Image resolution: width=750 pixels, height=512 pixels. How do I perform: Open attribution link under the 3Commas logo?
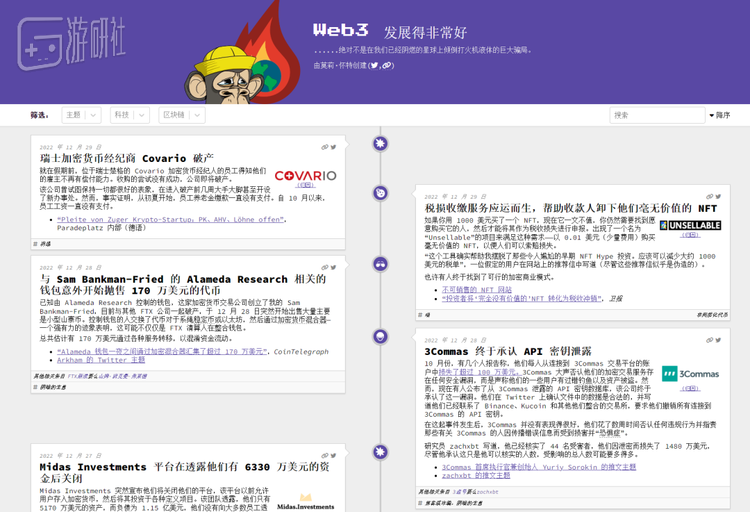(x=690, y=389)
